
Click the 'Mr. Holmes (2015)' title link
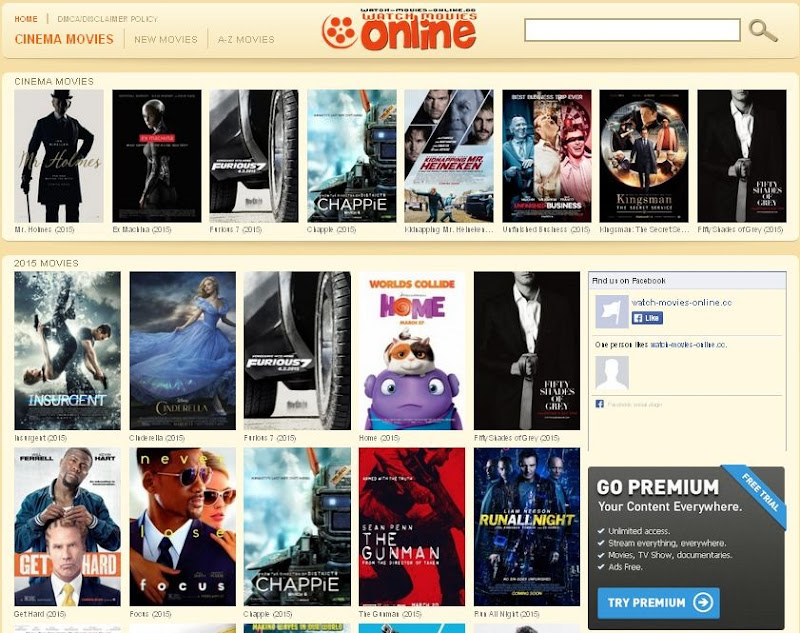click(44, 230)
